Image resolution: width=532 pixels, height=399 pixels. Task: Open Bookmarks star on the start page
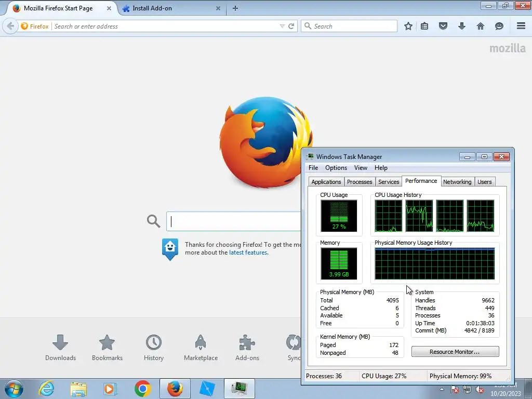[x=107, y=348]
